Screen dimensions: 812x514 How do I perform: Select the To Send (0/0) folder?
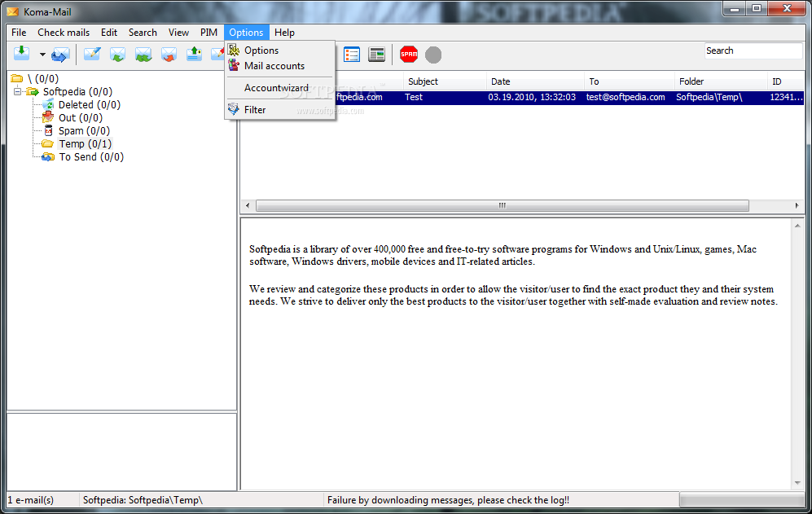point(91,156)
